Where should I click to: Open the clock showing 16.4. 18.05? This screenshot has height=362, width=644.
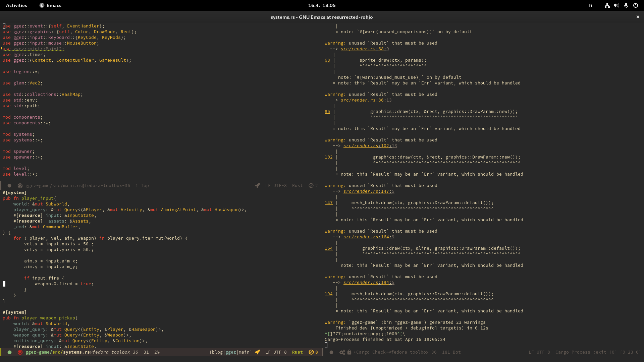[322, 5]
